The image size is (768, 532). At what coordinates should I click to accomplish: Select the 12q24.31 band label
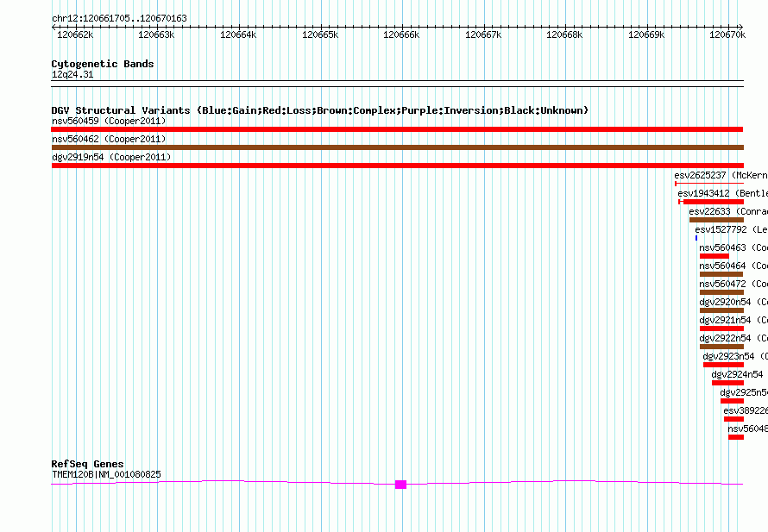pos(72,74)
